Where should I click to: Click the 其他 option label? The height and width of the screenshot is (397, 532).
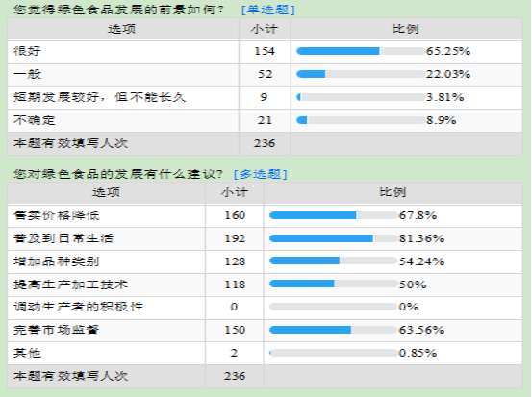27,353
